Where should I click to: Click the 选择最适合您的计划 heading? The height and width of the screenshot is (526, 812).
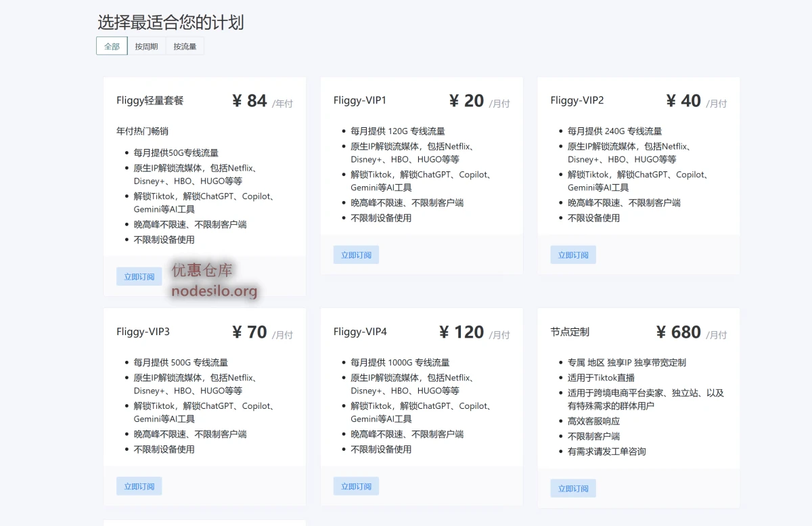(x=171, y=22)
